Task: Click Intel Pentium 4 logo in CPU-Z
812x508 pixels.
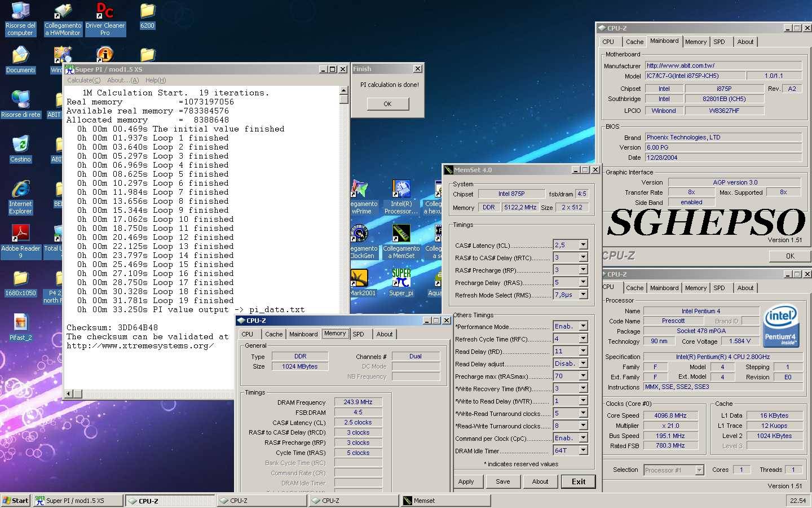Action: coord(781,326)
